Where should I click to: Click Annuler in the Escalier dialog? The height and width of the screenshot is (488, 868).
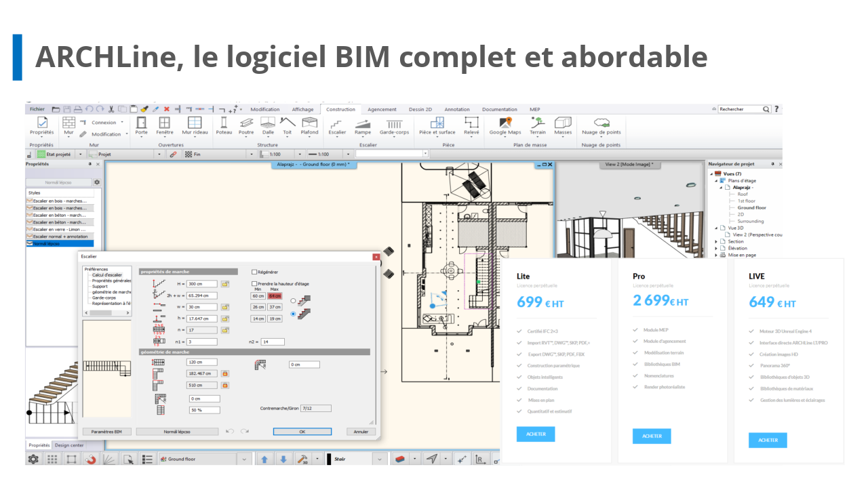(x=361, y=431)
